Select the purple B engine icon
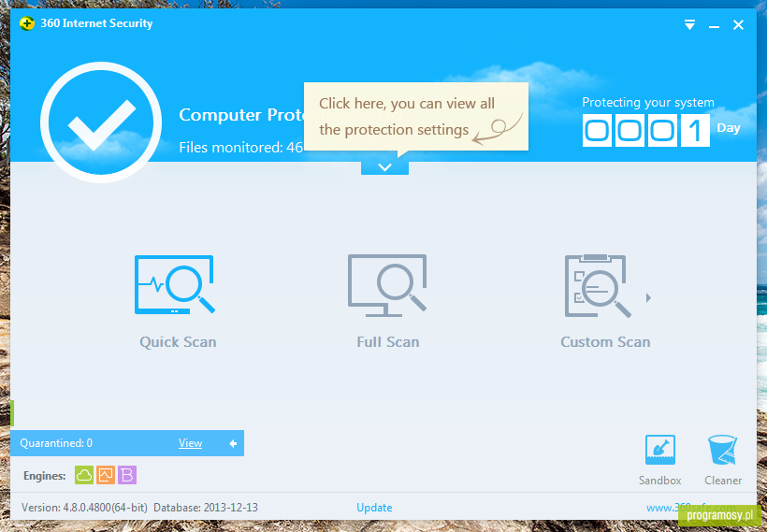 [x=127, y=475]
